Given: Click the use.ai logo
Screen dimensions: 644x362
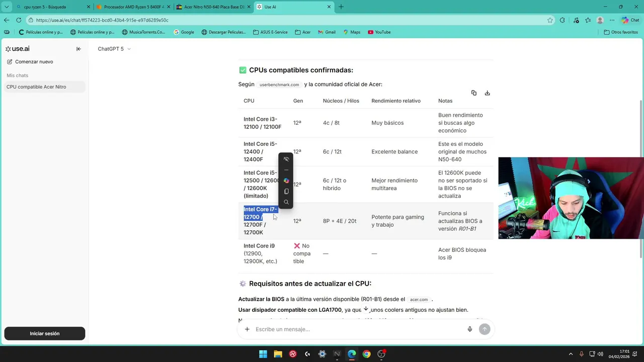Looking at the screenshot, I should pos(18,49).
